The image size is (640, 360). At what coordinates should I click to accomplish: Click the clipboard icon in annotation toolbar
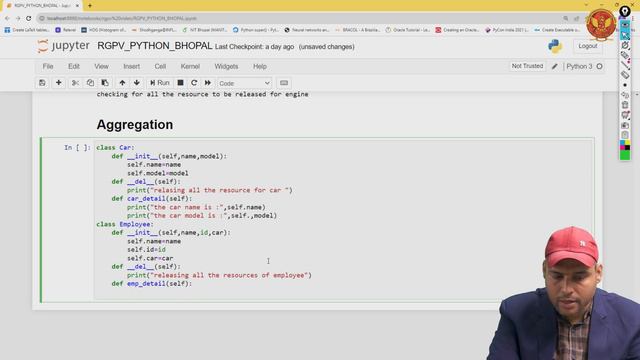625,135
